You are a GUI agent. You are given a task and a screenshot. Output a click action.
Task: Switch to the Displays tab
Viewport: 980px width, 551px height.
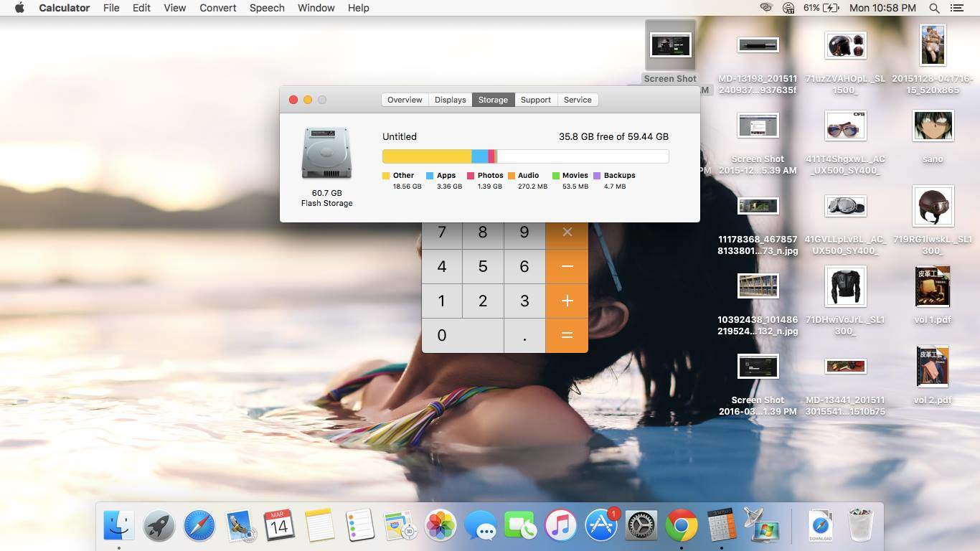(451, 100)
